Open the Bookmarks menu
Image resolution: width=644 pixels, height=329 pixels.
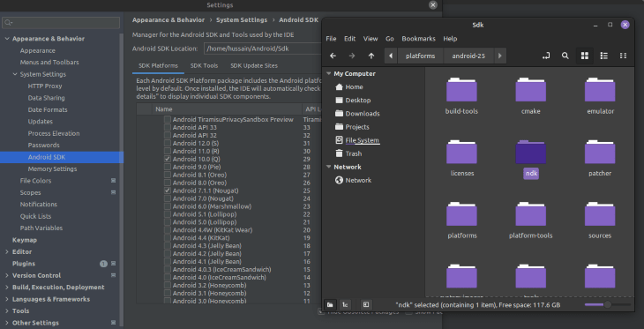(418, 39)
